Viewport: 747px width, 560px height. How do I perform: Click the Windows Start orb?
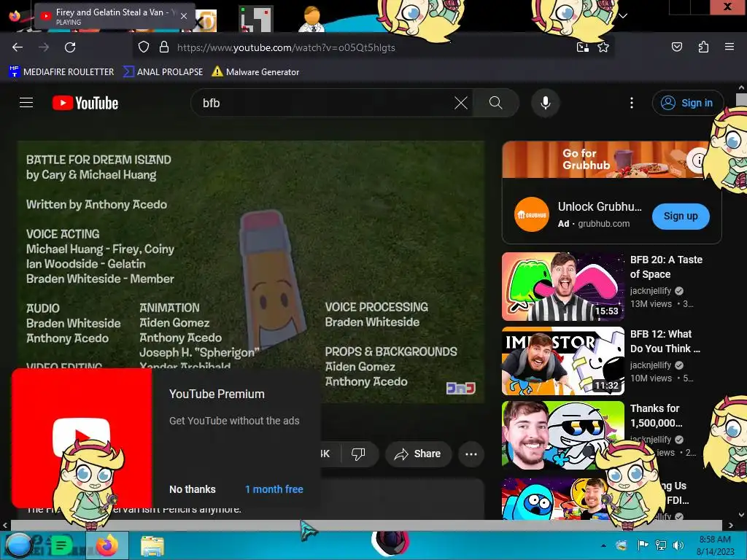pos(18,545)
